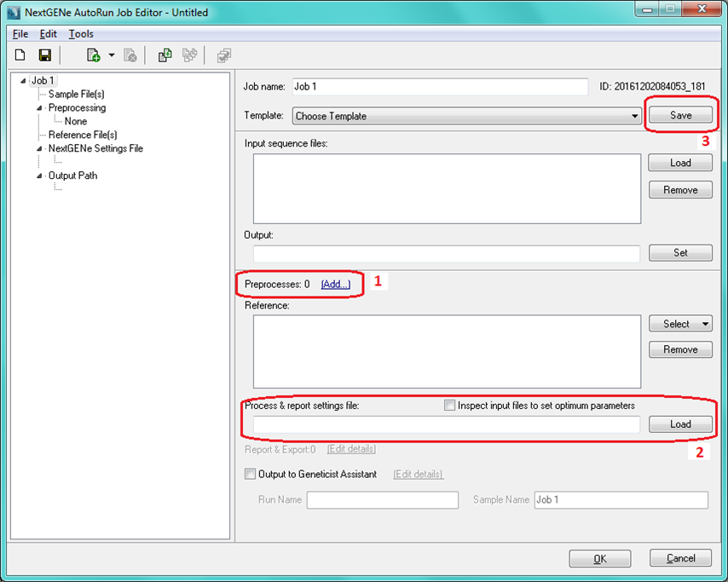Click the Add job toolbar icon
The height and width of the screenshot is (582, 728).
[x=93, y=55]
